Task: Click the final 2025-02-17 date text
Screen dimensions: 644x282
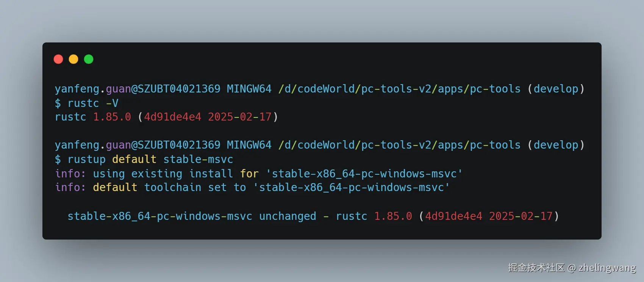Action: [521, 216]
